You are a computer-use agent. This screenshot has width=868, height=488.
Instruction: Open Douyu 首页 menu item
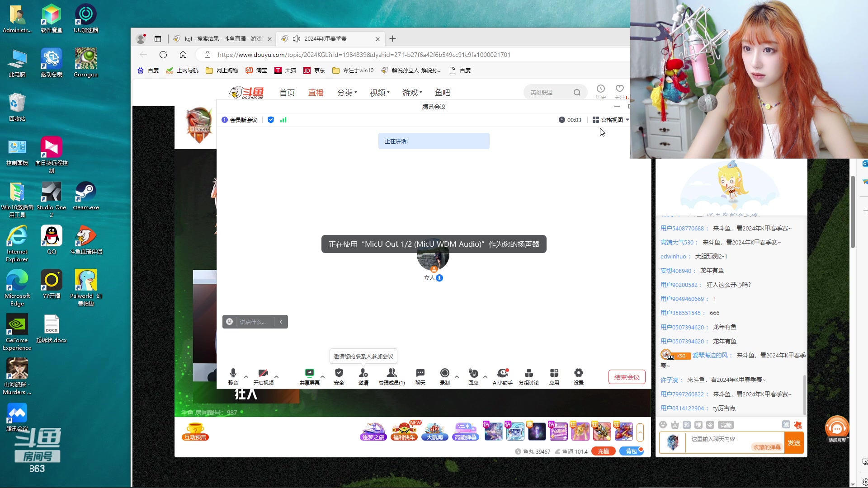287,93
